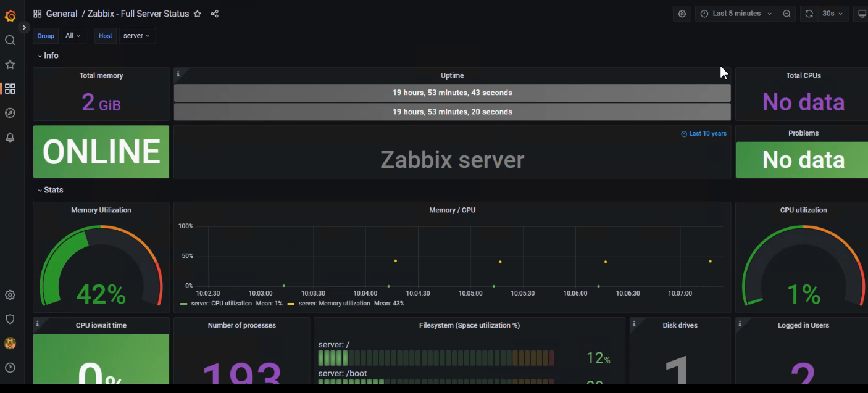The width and height of the screenshot is (868, 393).
Task: Refresh the dashboard now
Action: [x=809, y=14]
